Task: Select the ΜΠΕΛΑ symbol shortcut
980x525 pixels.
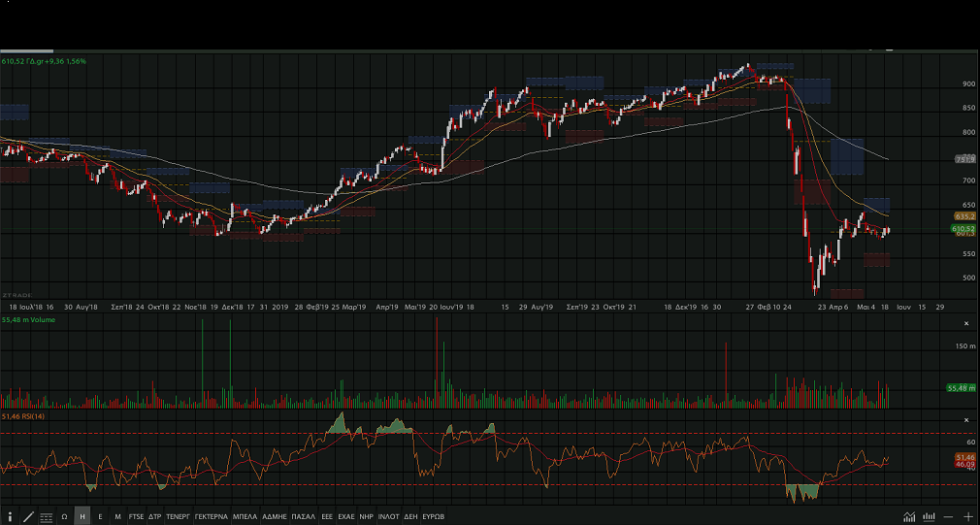Action: [245, 516]
